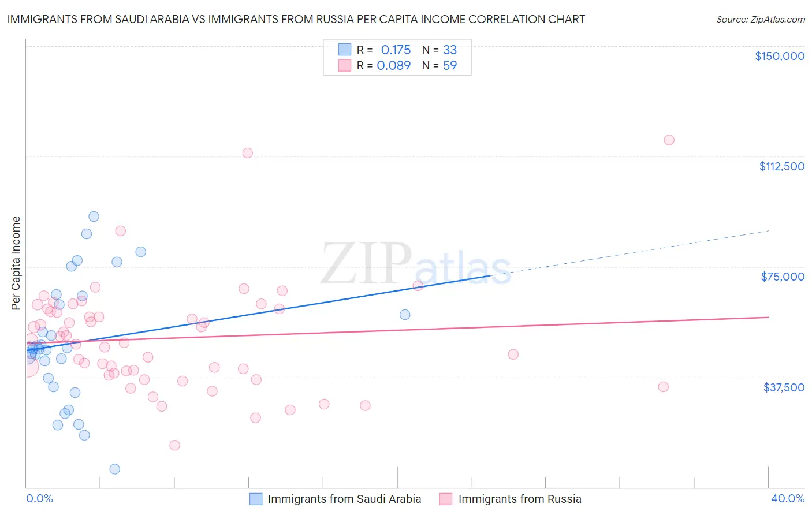This screenshot has width=812, height=515.
Task: Click the blue Saudi Arabia legend swatch at bottom
Action: 256,499
